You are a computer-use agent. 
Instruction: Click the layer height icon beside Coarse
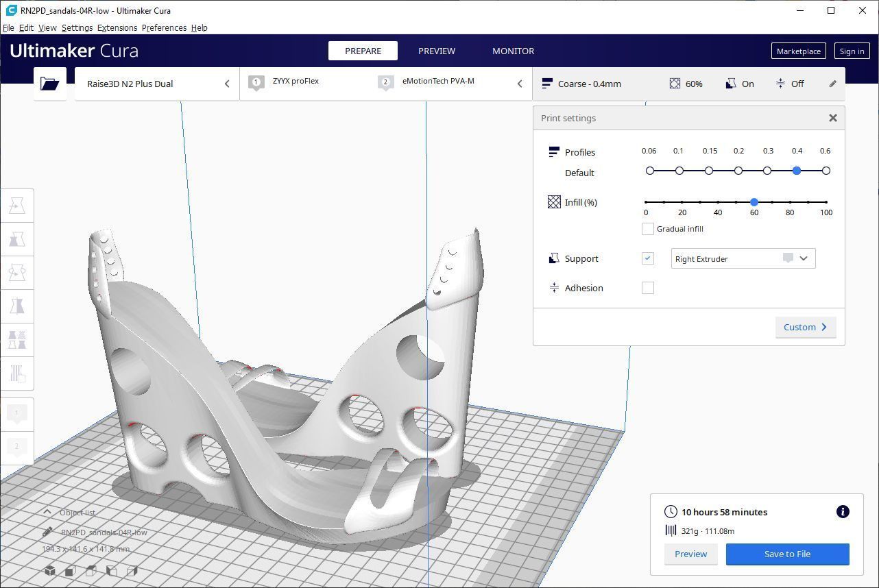tap(547, 84)
